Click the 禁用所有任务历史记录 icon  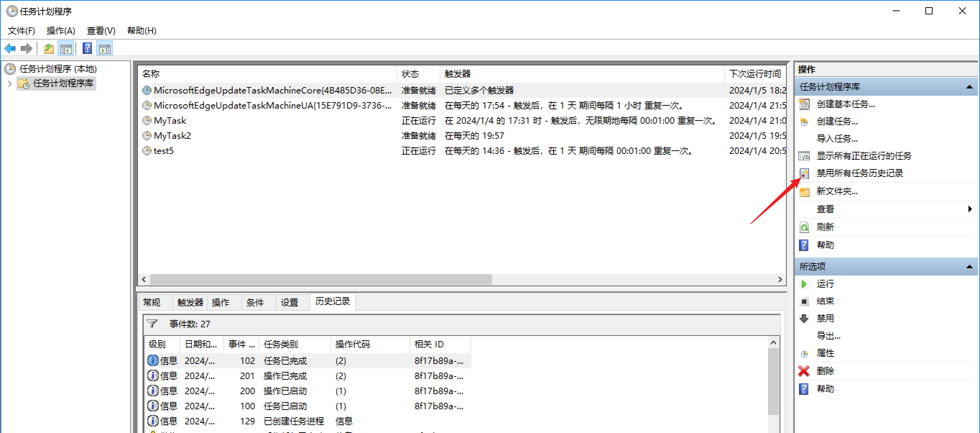click(x=804, y=173)
